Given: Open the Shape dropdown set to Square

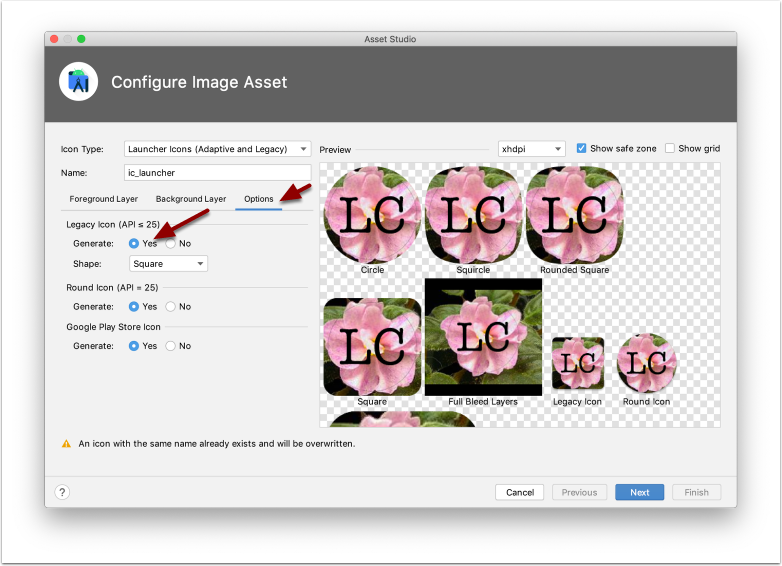Looking at the screenshot, I should point(168,264).
